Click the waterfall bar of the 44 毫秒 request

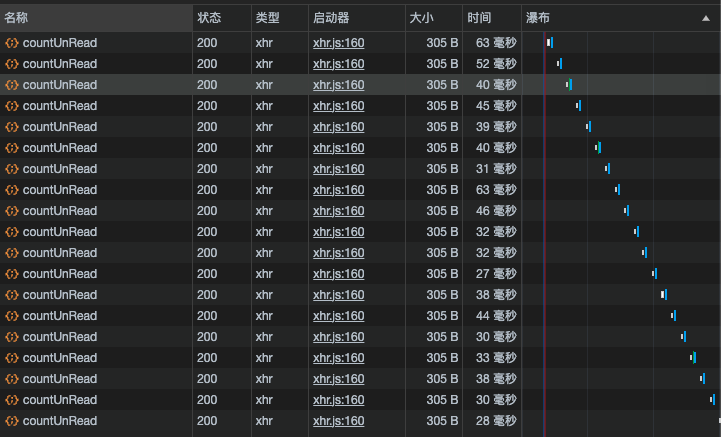673,316
